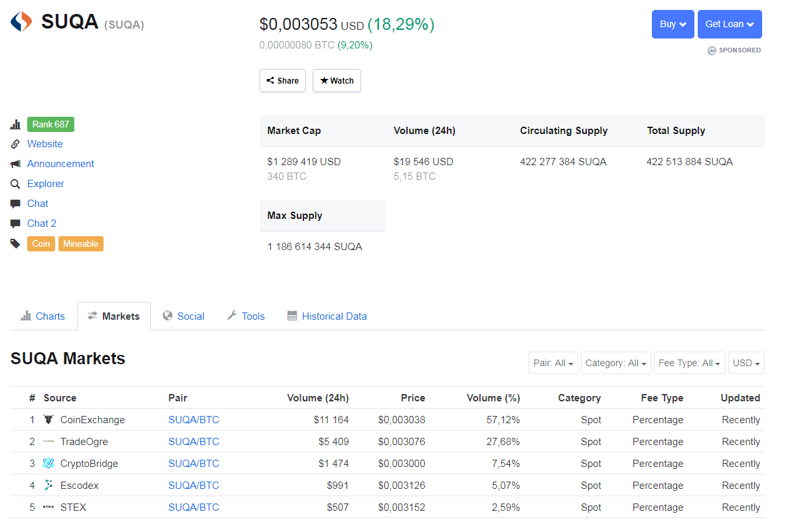Image resolution: width=790 pixels, height=532 pixels.
Task: Click the sponsored badge icon
Action: [x=712, y=50]
